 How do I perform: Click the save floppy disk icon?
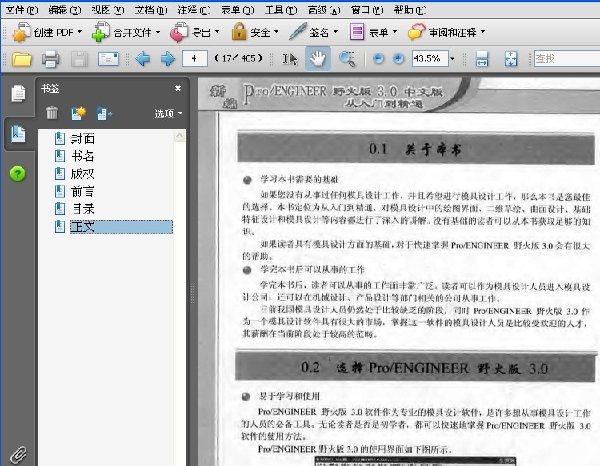80,59
